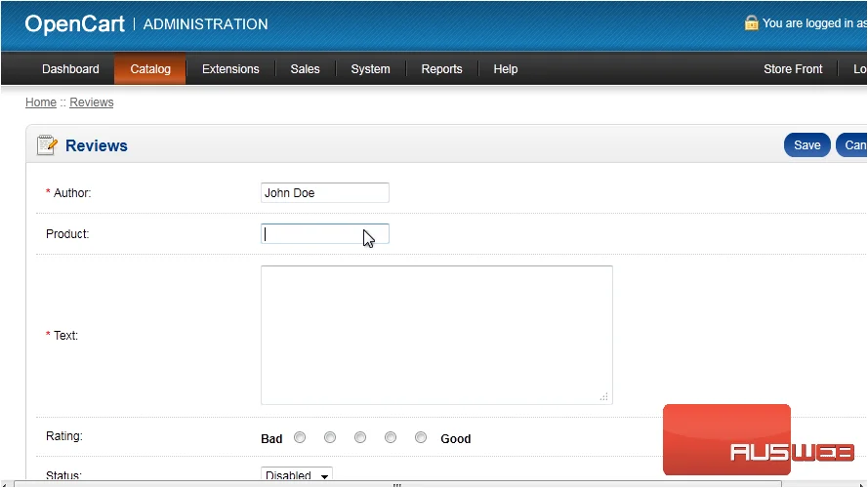Image resolution: width=868 pixels, height=488 pixels.
Task: Select the fifth rating radio next to Good
Action: tap(421, 437)
